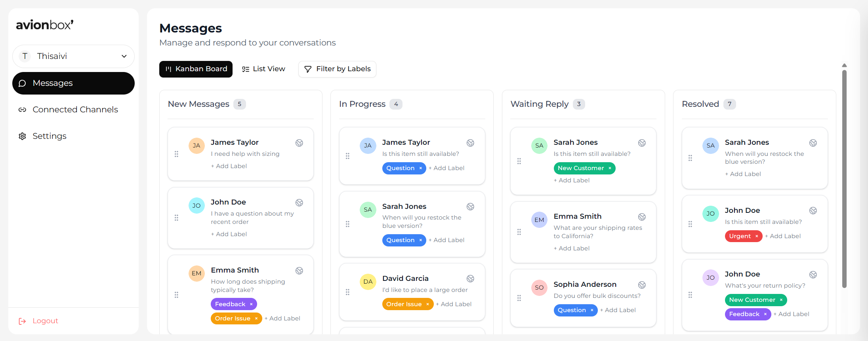Add label to Sophia Anderson's message
The image size is (868, 341).
[x=618, y=310]
